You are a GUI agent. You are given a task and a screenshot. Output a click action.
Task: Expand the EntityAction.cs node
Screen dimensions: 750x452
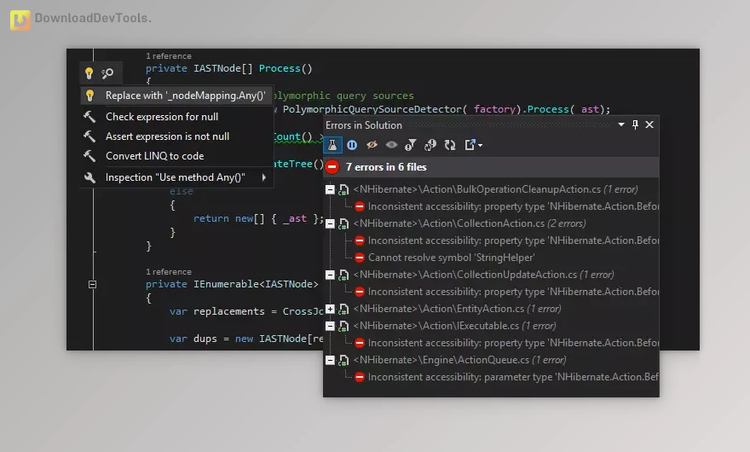pos(330,309)
